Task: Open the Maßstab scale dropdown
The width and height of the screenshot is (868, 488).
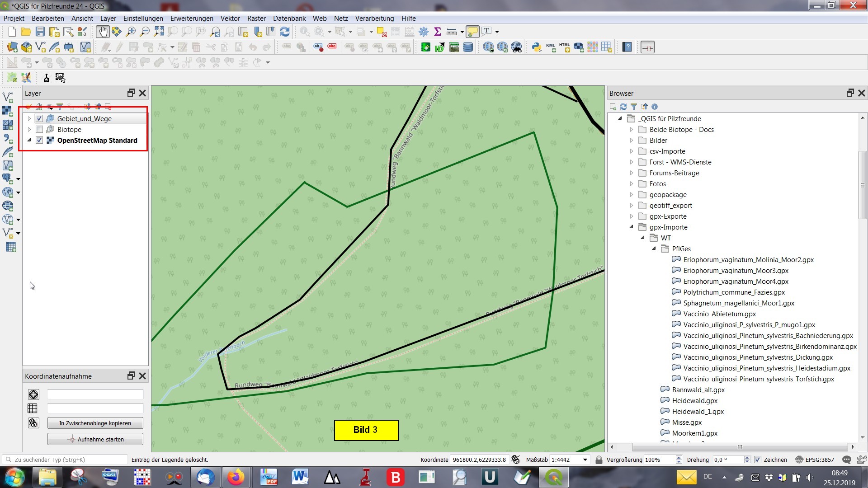Action: pyautogui.click(x=585, y=460)
